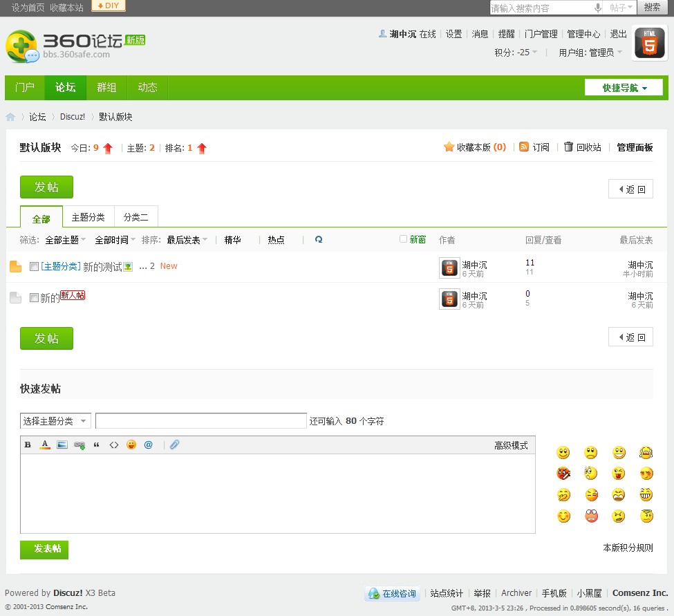Click the top 返回 back button
Viewport: 674px width, 616px height.
(x=630, y=189)
